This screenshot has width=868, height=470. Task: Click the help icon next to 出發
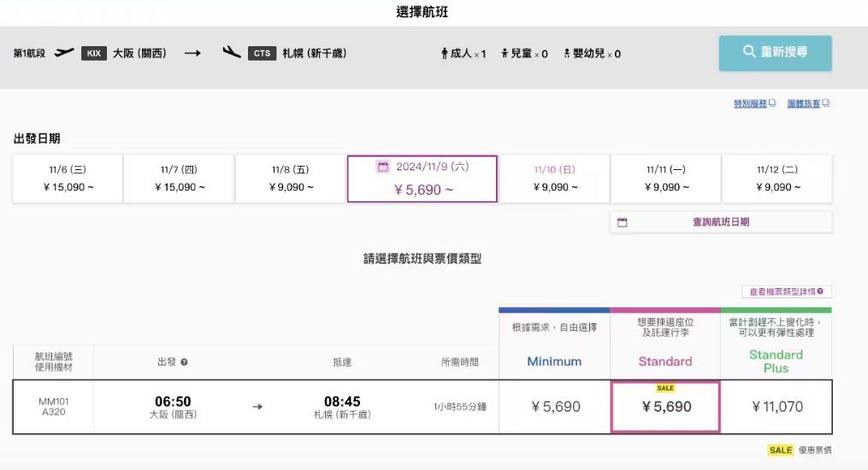click(184, 362)
